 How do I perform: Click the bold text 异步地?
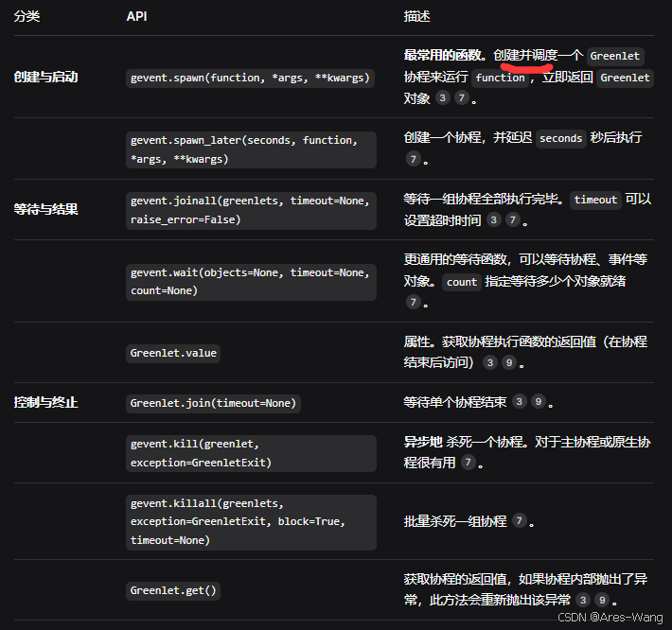tap(422, 441)
